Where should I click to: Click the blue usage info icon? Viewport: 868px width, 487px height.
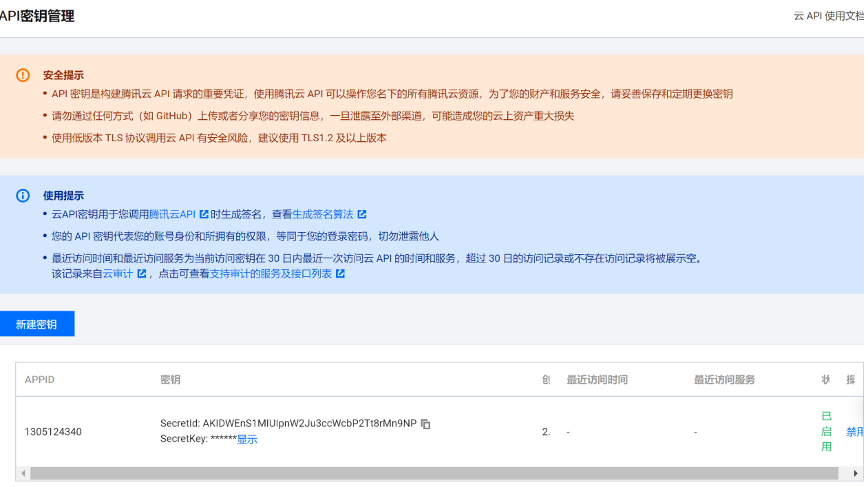point(23,196)
